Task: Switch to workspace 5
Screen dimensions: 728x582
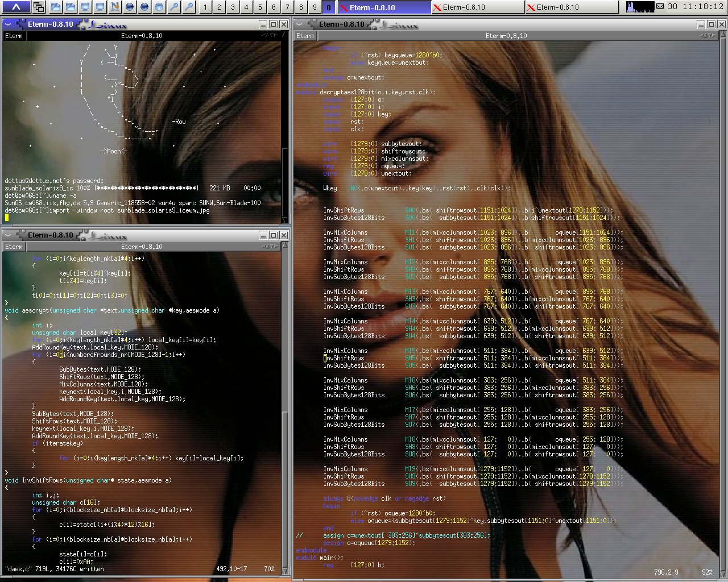Action: 260,7
